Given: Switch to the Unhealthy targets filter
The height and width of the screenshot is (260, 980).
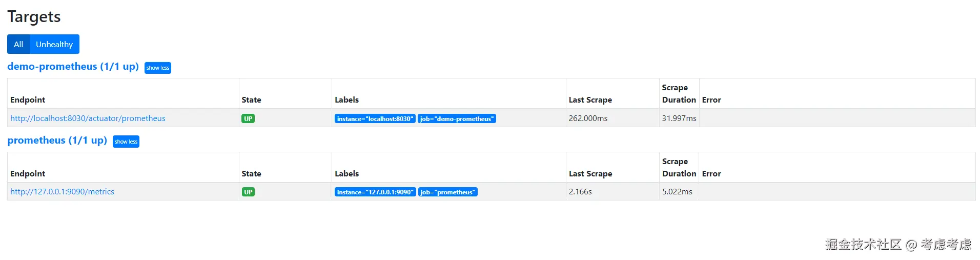Looking at the screenshot, I should point(54,45).
